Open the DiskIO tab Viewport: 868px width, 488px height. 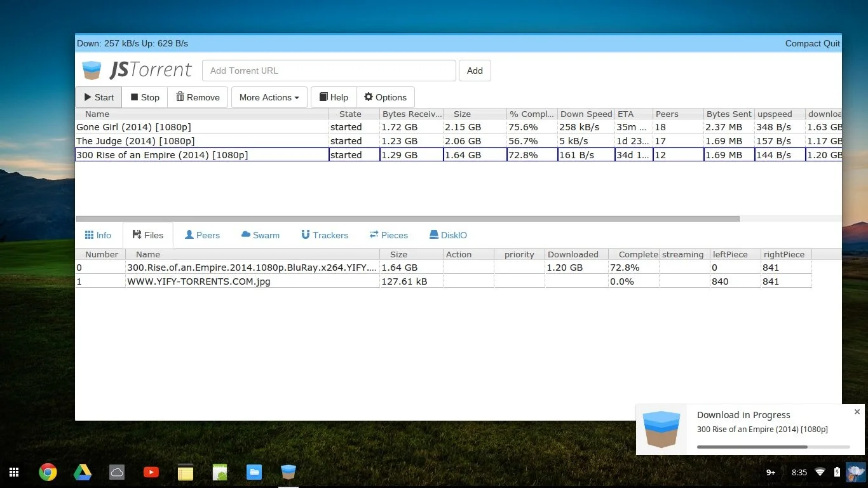point(449,235)
